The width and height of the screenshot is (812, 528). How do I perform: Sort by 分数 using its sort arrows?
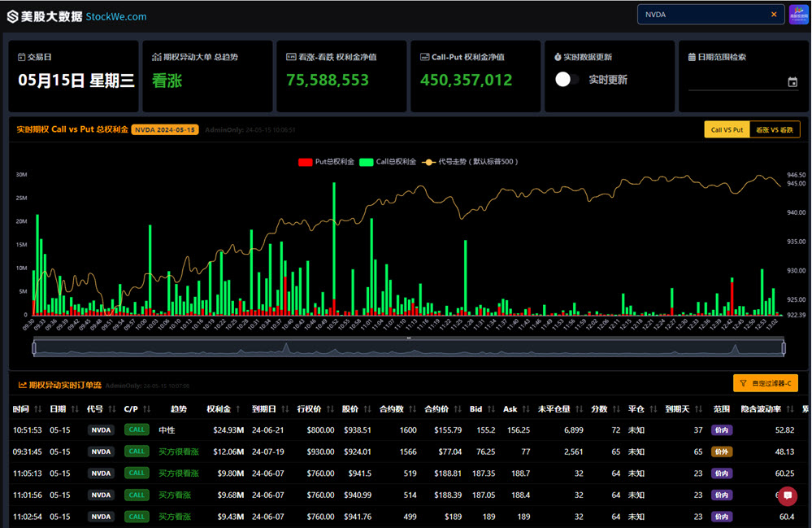[616, 409]
